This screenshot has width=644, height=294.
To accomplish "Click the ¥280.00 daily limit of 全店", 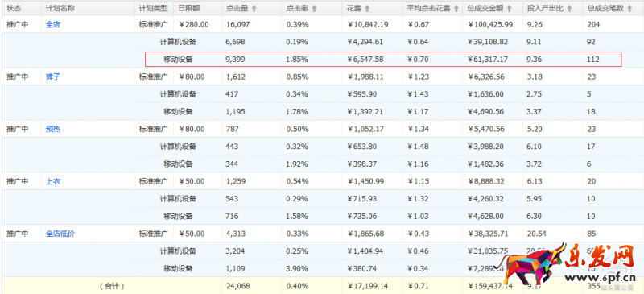I will click(x=194, y=24).
